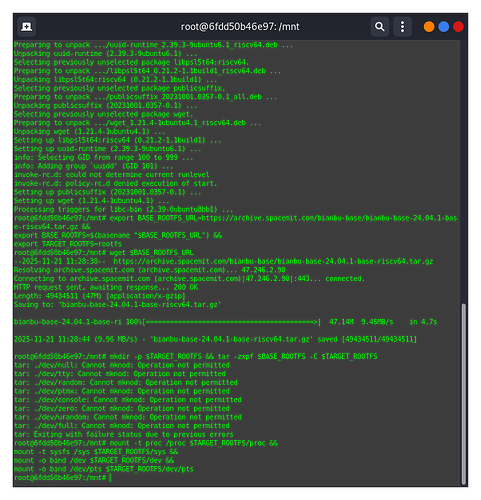Screen dimensions: 481x500
Task: Click 'invoke-rc.d: policy-rc.d denied execution' line
Action: pos(116,183)
